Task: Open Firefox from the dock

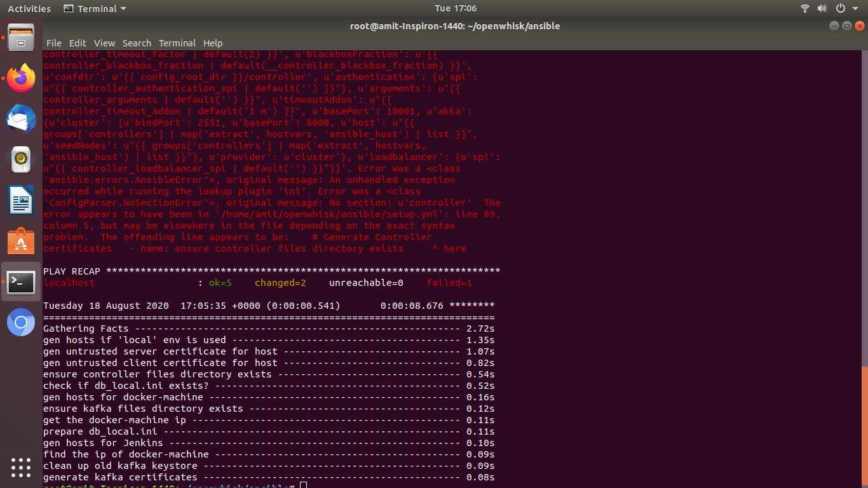Action: point(21,78)
